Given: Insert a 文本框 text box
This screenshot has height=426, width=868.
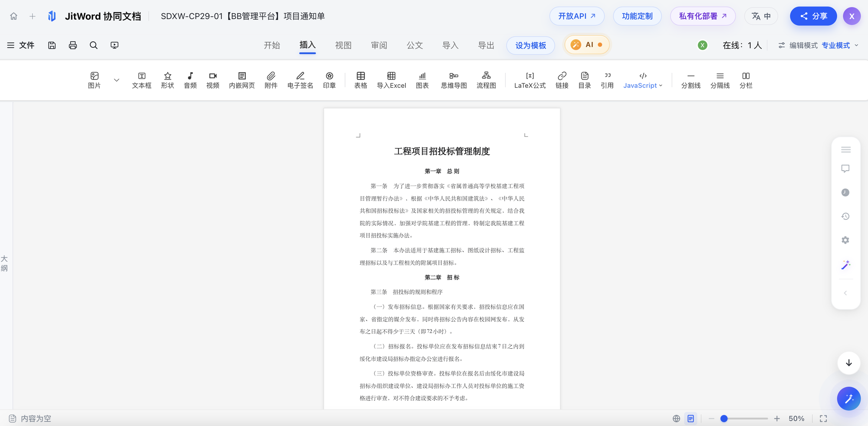Looking at the screenshot, I should [141, 80].
